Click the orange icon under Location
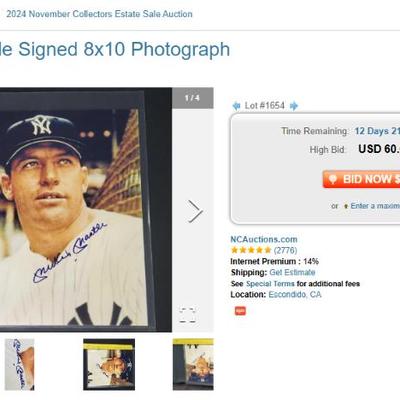Viewport: 400px width, 400px height. point(240,311)
